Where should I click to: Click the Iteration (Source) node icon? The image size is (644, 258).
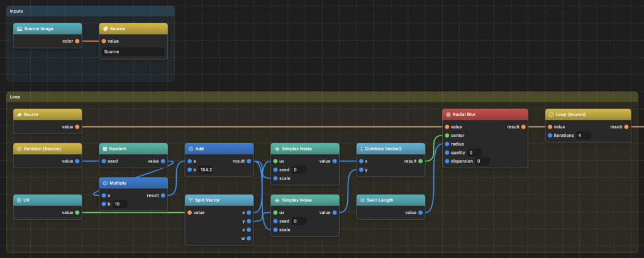coord(19,149)
